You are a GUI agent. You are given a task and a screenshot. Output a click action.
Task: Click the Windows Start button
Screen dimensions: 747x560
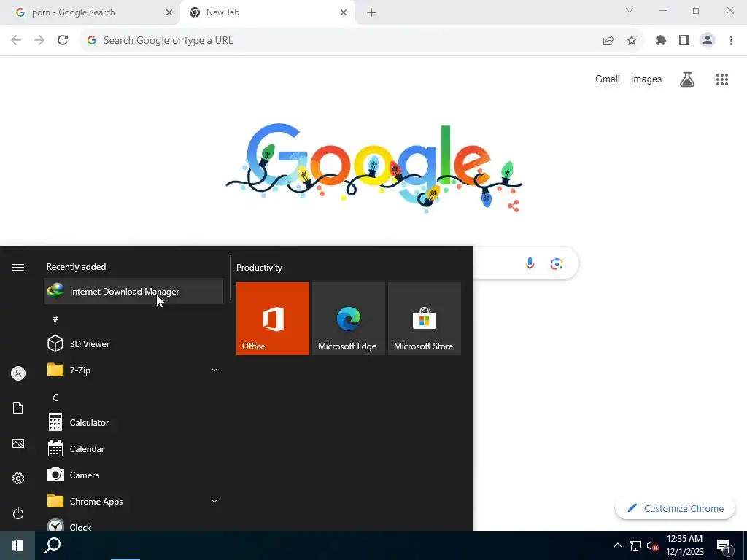click(x=18, y=545)
